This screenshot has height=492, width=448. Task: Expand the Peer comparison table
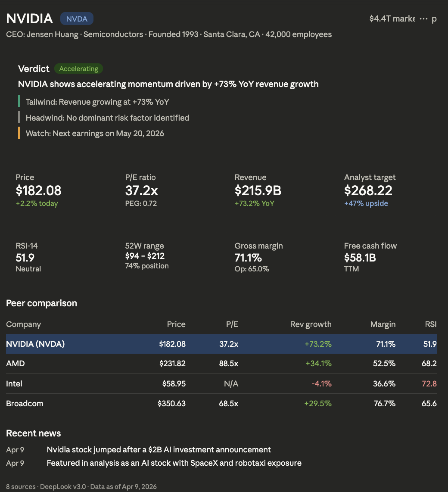(41, 303)
